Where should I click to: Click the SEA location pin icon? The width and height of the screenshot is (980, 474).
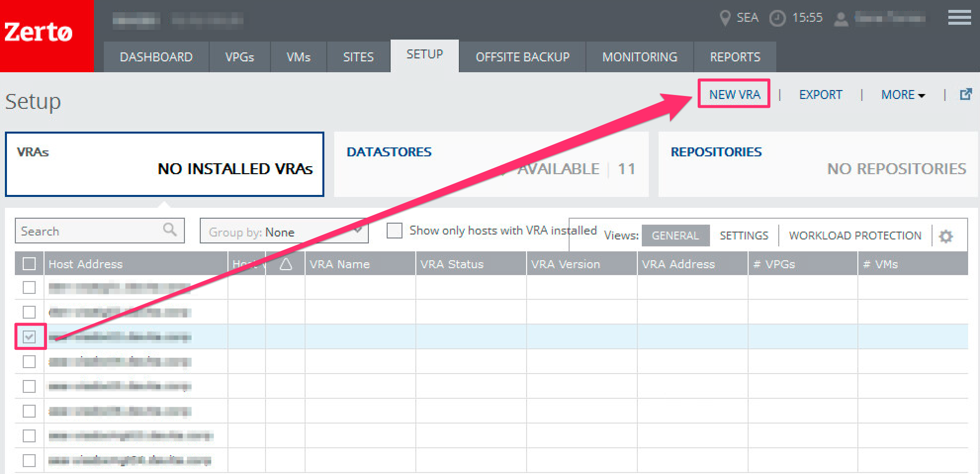point(725,18)
